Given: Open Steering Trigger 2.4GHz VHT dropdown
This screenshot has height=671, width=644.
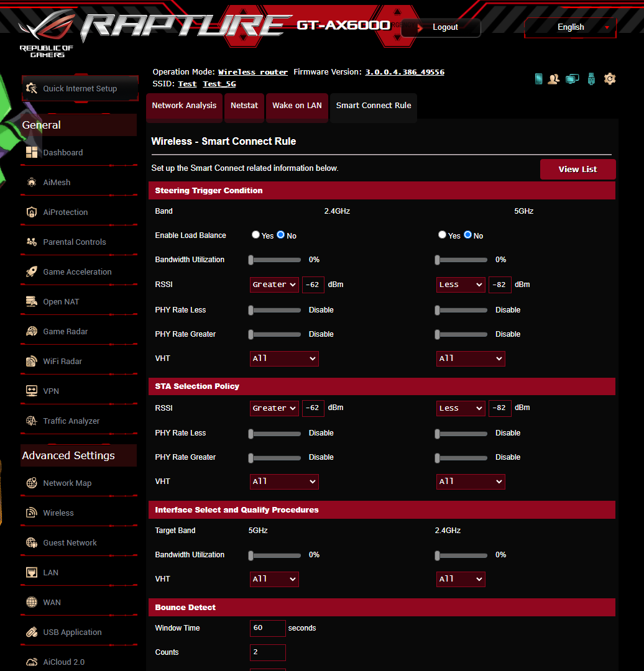Looking at the screenshot, I should click(284, 358).
